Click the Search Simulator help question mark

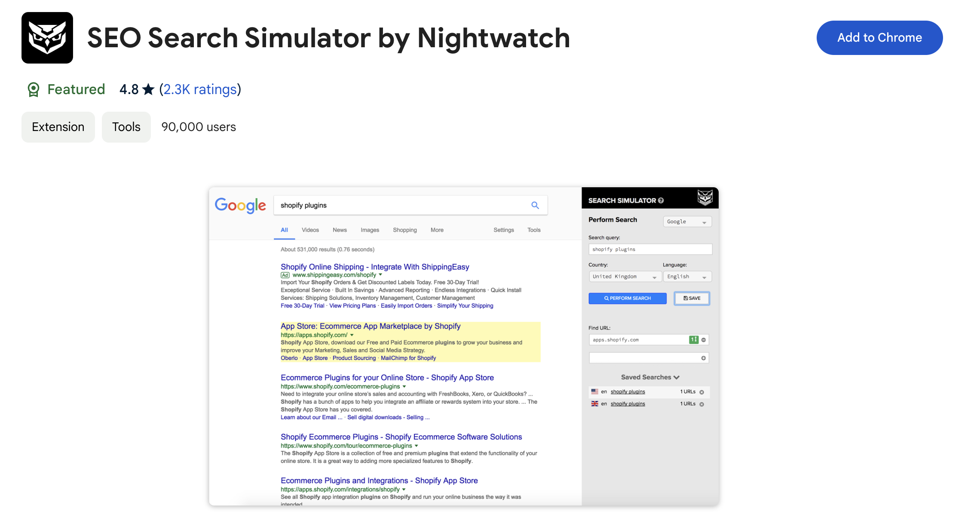[661, 201]
